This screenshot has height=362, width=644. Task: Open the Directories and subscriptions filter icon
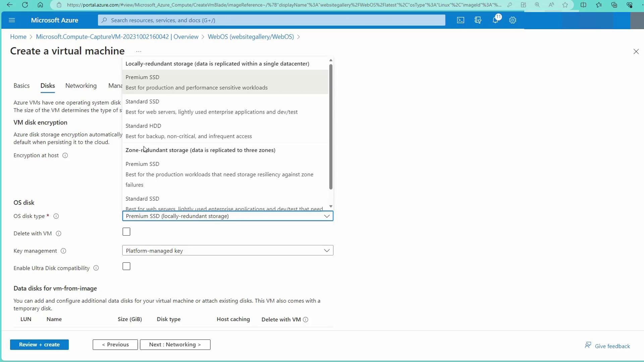(478, 20)
